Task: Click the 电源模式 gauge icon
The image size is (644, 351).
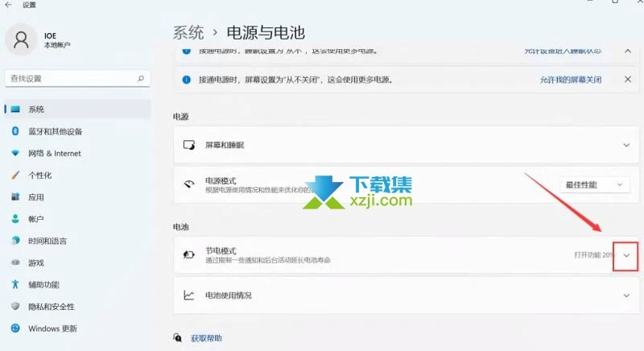Action: pos(189,184)
